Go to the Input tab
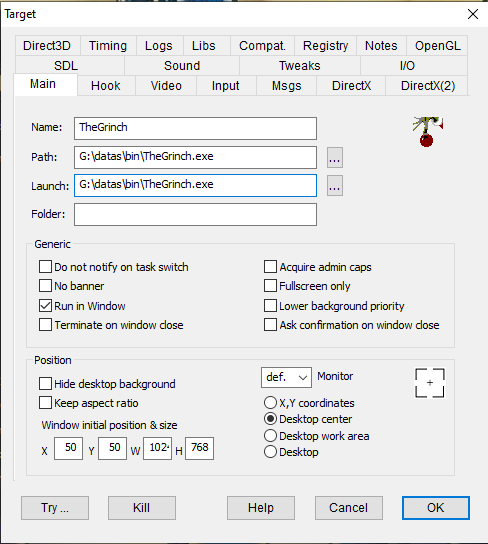This screenshot has height=544, width=488. [225, 86]
